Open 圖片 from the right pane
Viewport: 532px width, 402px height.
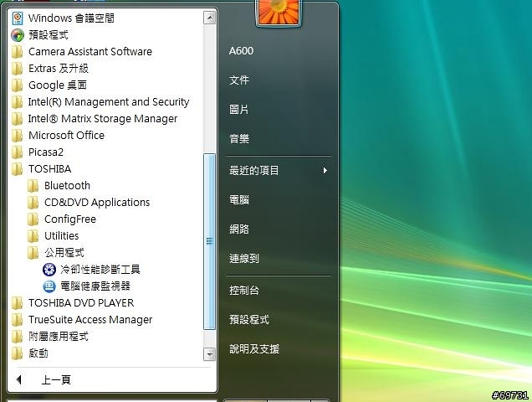pos(239,110)
